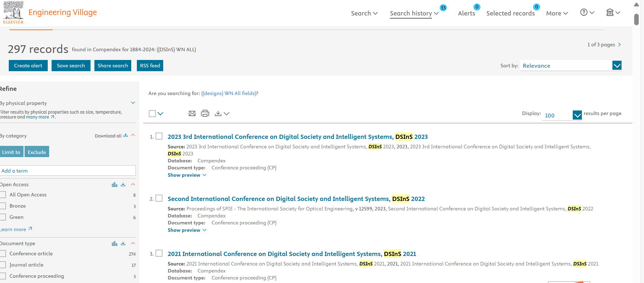644x283 pixels.
Task: Click the Add a term field
Action: [x=68, y=171]
